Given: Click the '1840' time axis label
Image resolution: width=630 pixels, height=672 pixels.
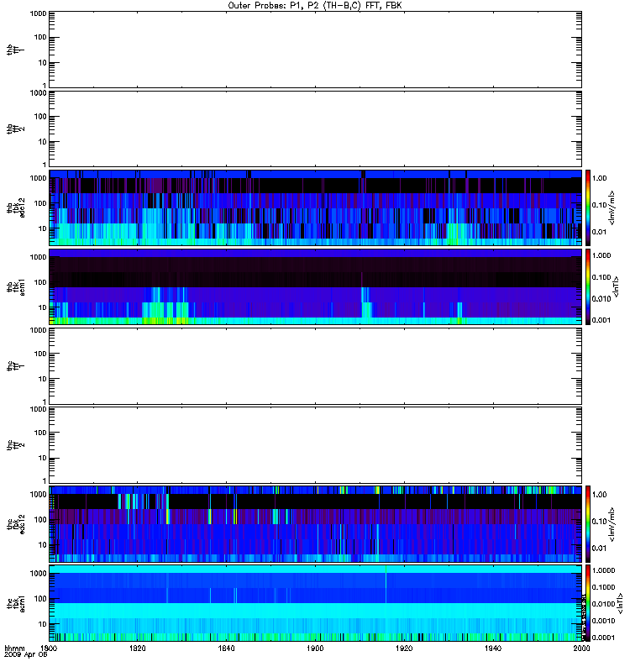Looking at the screenshot, I should coord(226,648).
